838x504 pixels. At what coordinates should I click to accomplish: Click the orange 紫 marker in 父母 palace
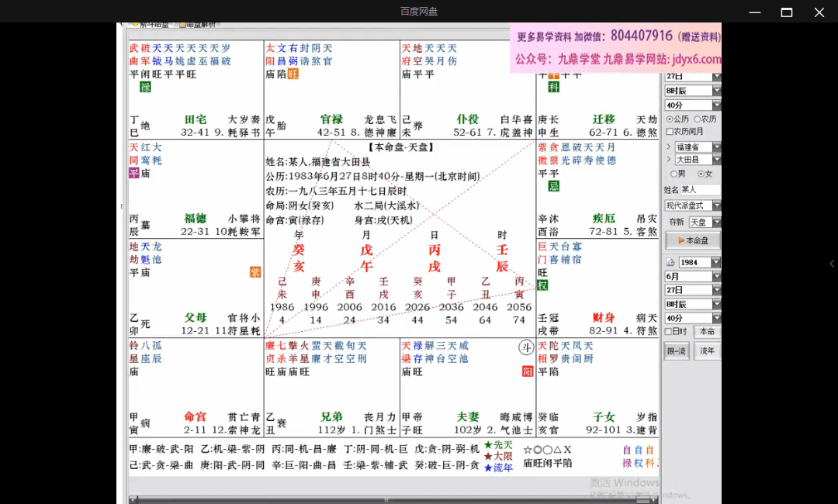(255, 272)
